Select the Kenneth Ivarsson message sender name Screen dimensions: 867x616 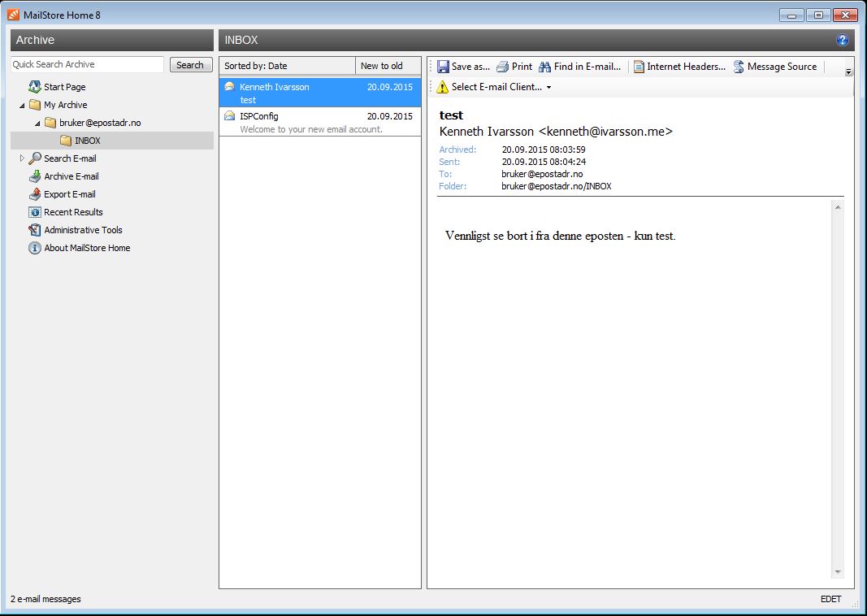(275, 87)
